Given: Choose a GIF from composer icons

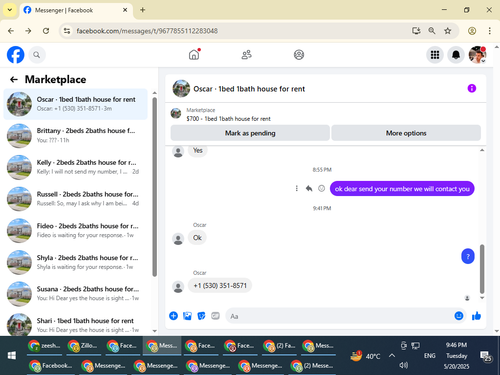Looking at the screenshot, I should pyautogui.click(x=215, y=316).
